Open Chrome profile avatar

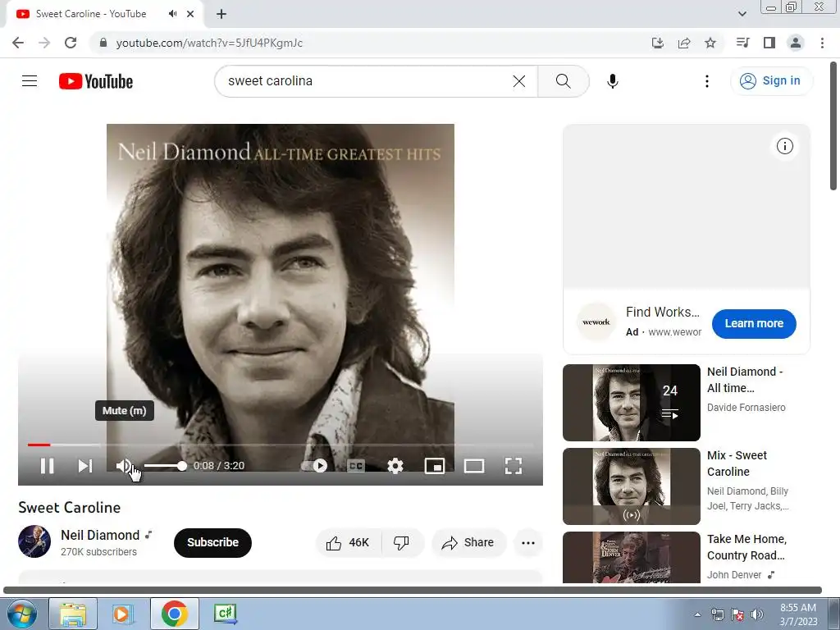(x=796, y=43)
